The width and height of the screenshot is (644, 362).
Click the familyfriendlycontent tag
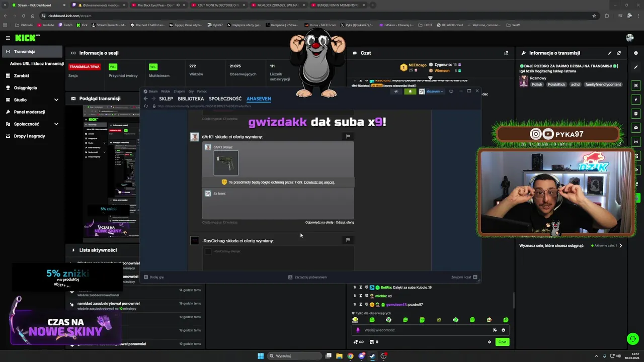(603, 84)
